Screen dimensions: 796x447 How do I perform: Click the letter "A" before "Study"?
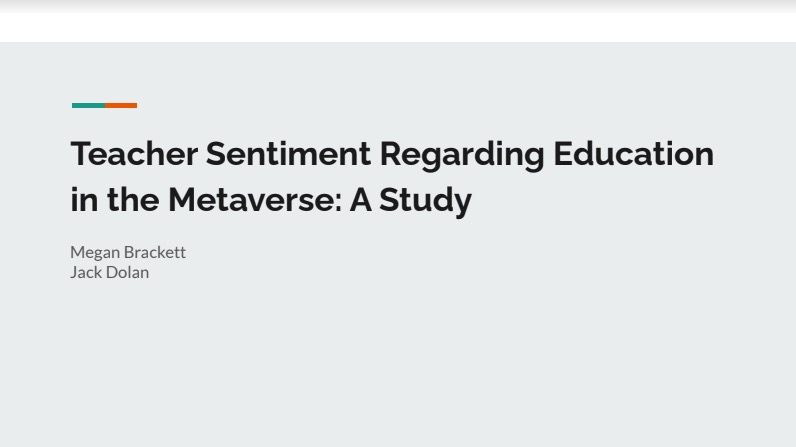[360, 200]
